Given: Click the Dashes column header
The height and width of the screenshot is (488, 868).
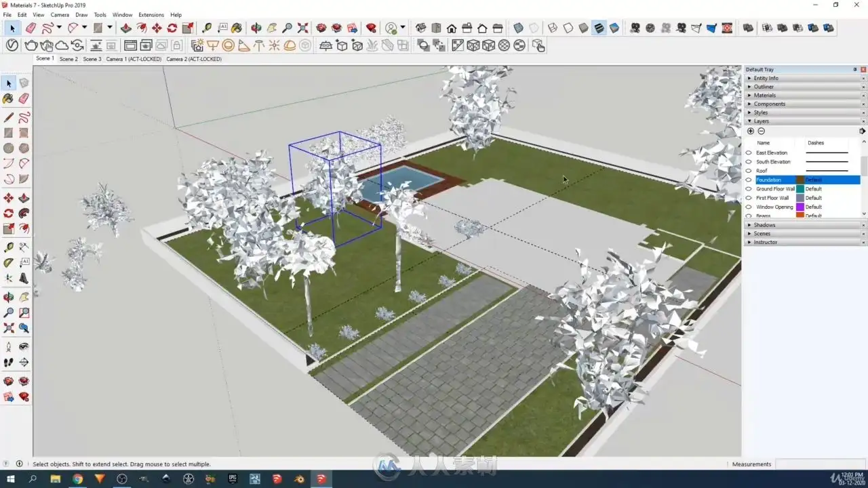Looking at the screenshot, I should coord(816,143).
